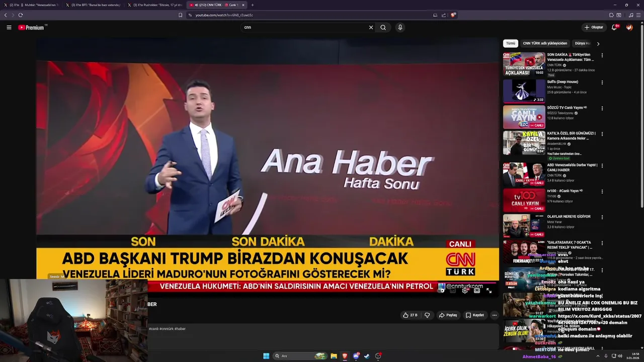
Task: Open the YouTube guide hamburger menu
Action: click(9, 28)
